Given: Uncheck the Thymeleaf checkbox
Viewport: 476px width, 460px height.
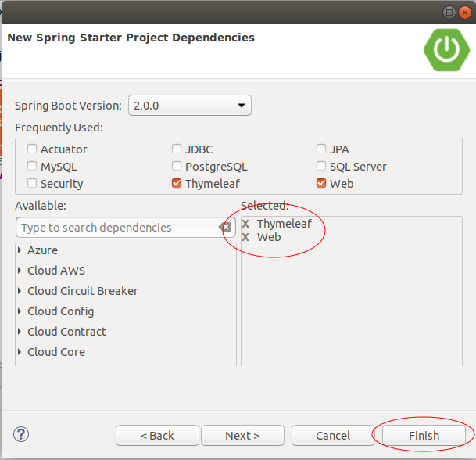Looking at the screenshot, I should point(177,183).
